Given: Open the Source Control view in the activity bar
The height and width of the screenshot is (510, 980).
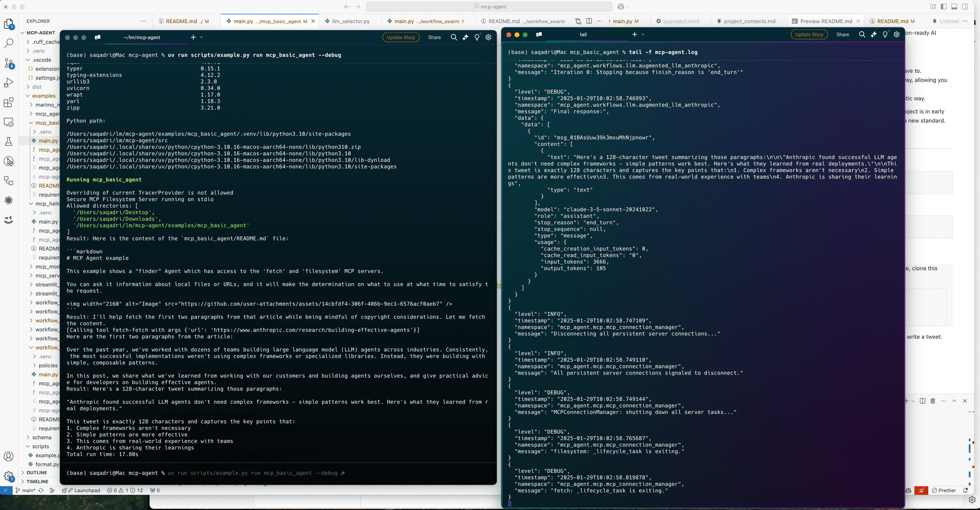Looking at the screenshot, I should pos(9,63).
